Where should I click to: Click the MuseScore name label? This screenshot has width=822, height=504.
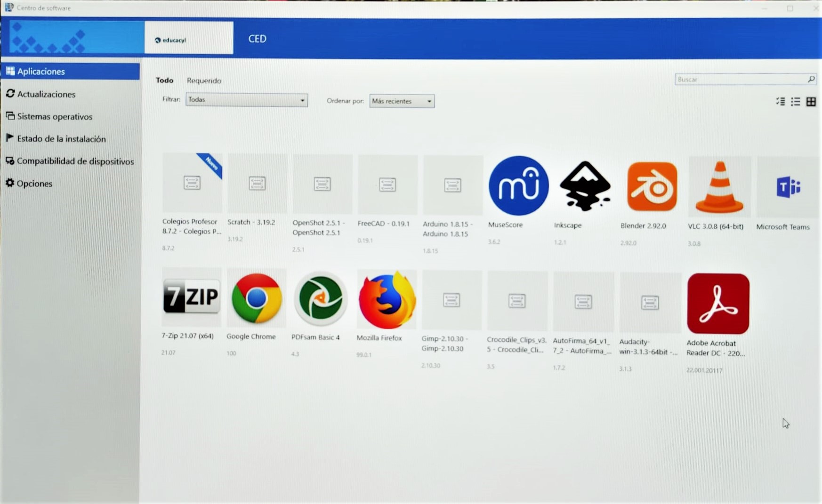point(505,224)
